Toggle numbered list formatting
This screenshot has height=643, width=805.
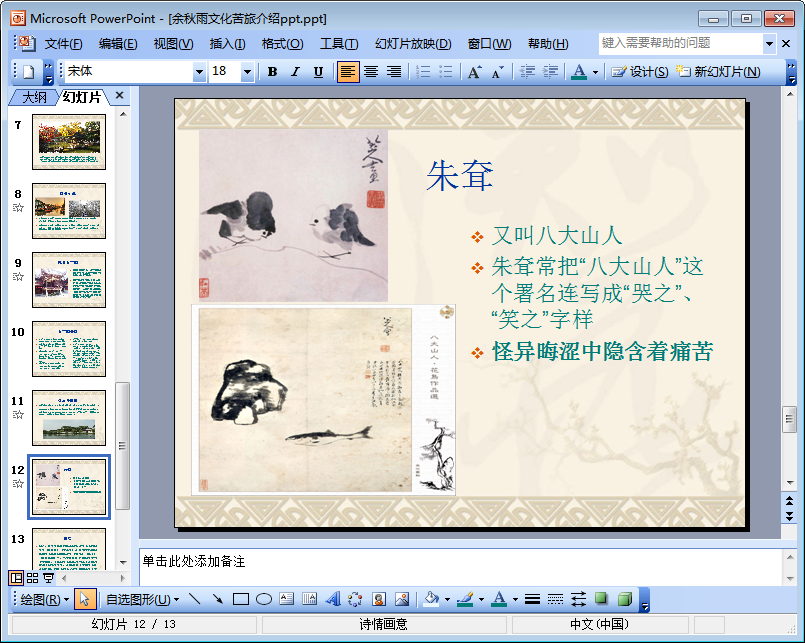tap(423, 71)
